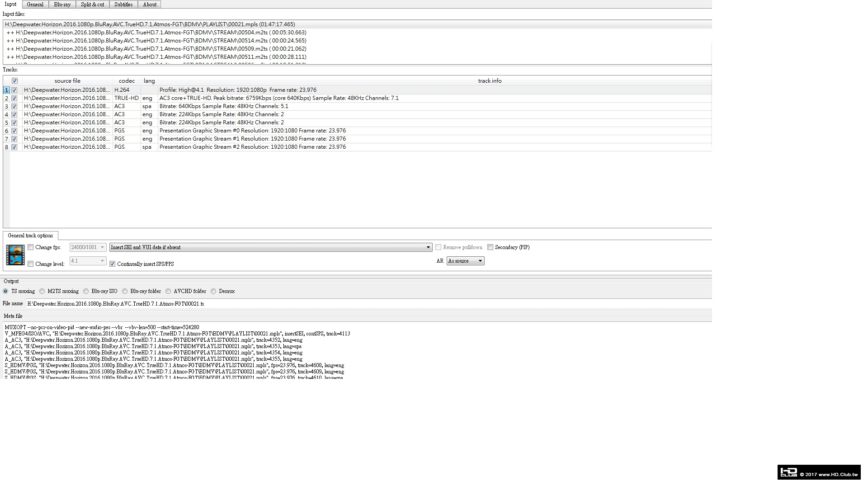Image resolution: width=868 pixels, height=486 pixels.
Task: Open the 24000/1001 fps dropdown
Action: tap(88, 247)
